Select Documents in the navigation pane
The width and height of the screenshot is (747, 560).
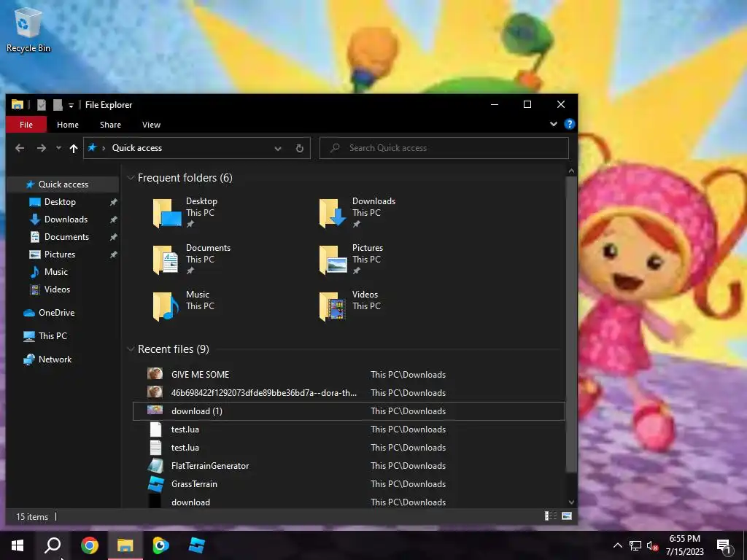point(66,237)
